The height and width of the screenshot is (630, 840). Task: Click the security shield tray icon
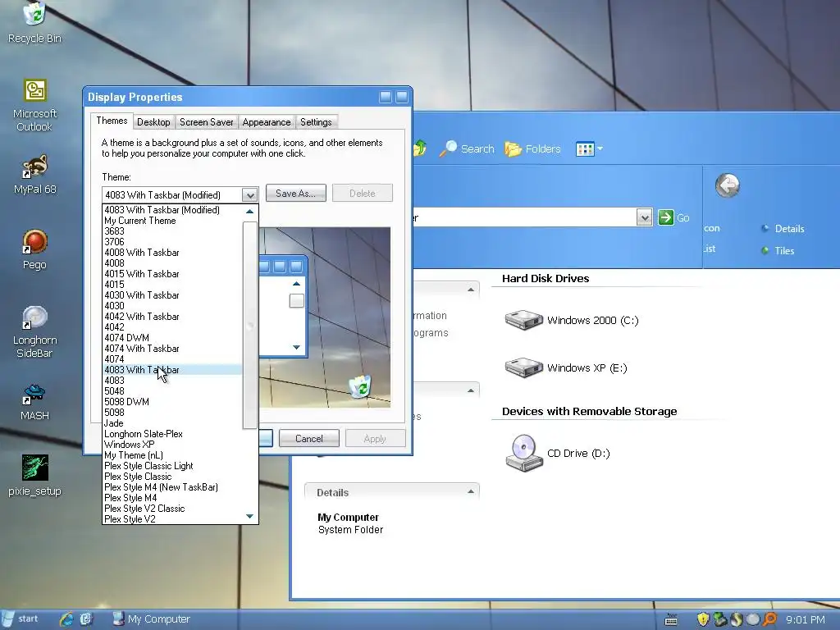click(703, 619)
